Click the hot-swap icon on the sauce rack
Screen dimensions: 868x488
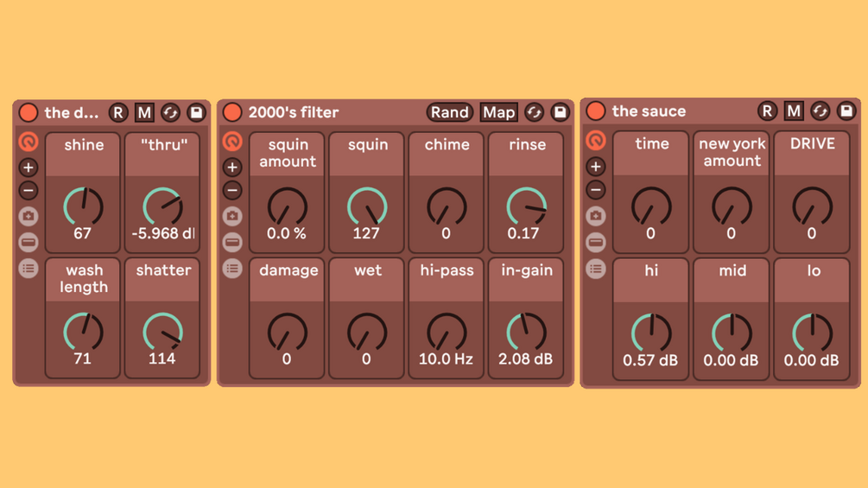(820, 111)
